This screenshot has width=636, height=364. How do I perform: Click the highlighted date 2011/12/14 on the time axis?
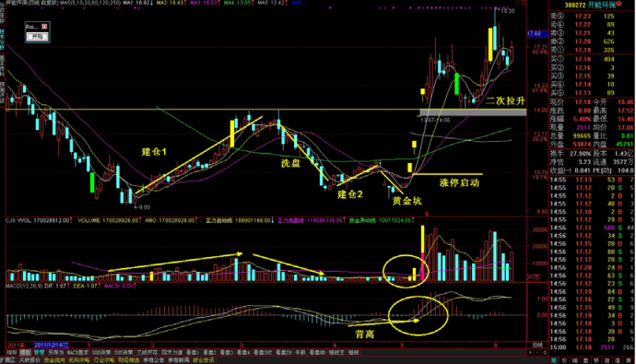tap(51, 345)
